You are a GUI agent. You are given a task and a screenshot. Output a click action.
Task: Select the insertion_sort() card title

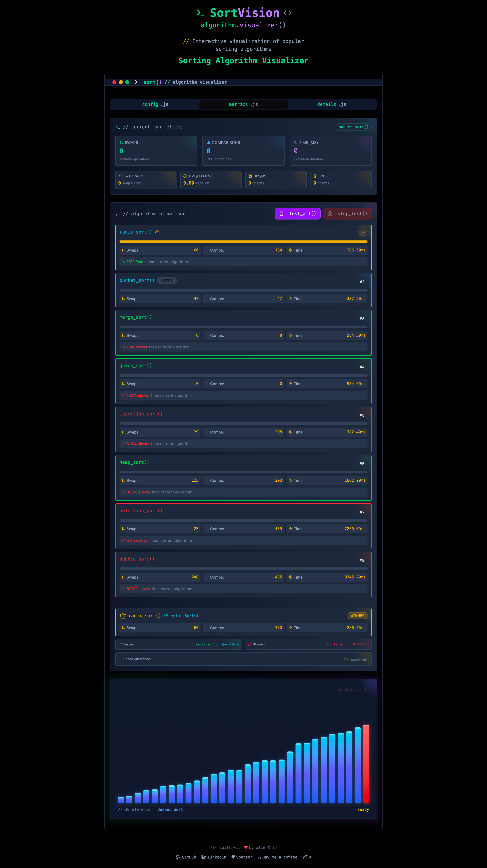pos(141,414)
